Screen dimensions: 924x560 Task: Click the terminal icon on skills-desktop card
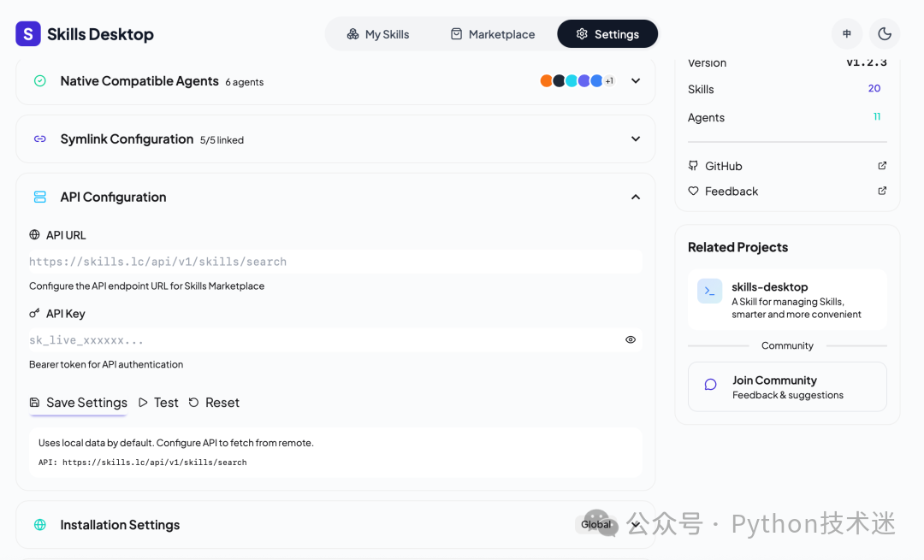[709, 291]
